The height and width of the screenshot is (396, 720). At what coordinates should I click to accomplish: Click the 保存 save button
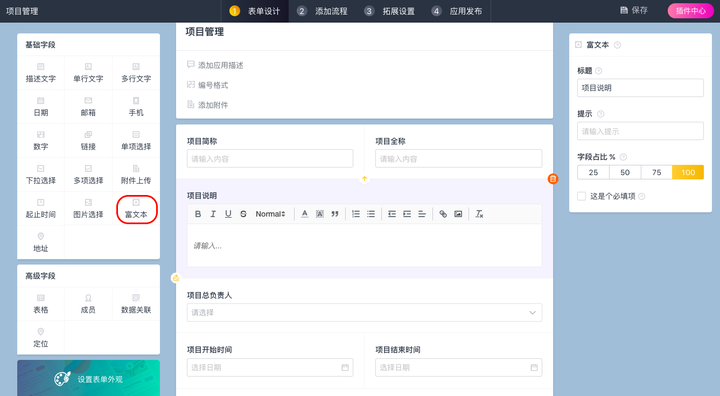coord(634,10)
